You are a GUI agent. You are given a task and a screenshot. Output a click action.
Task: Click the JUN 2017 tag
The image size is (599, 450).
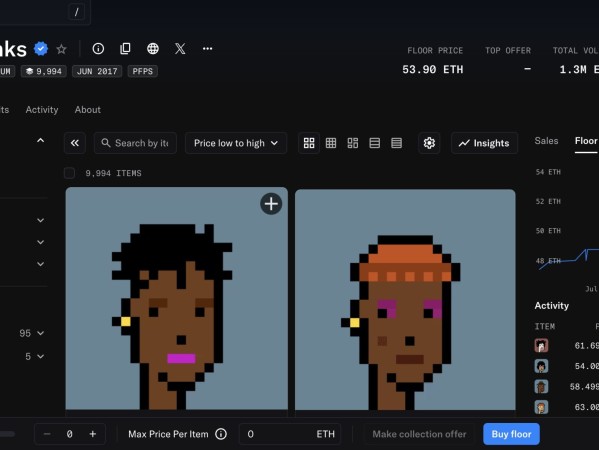point(97,71)
